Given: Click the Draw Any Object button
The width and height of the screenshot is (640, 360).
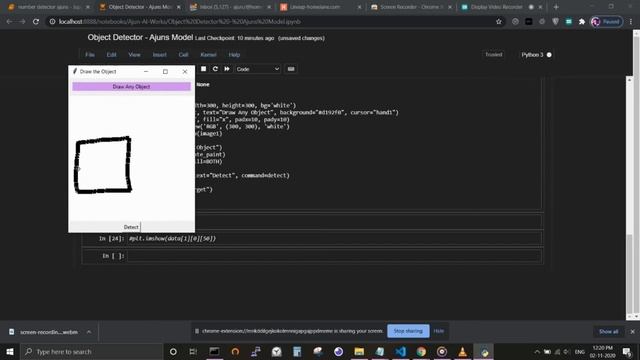Looking at the screenshot, I should [x=131, y=87].
